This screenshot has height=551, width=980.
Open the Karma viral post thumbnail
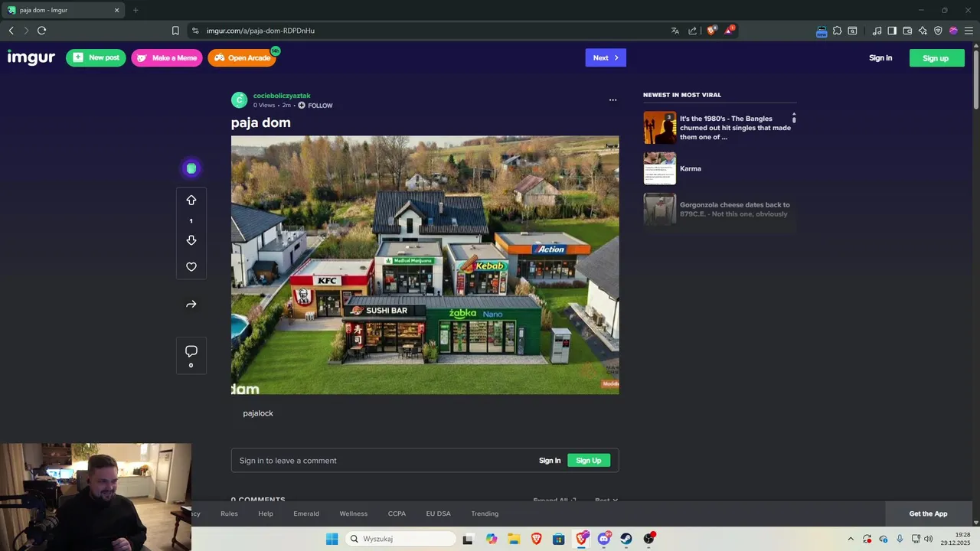pos(659,168)
